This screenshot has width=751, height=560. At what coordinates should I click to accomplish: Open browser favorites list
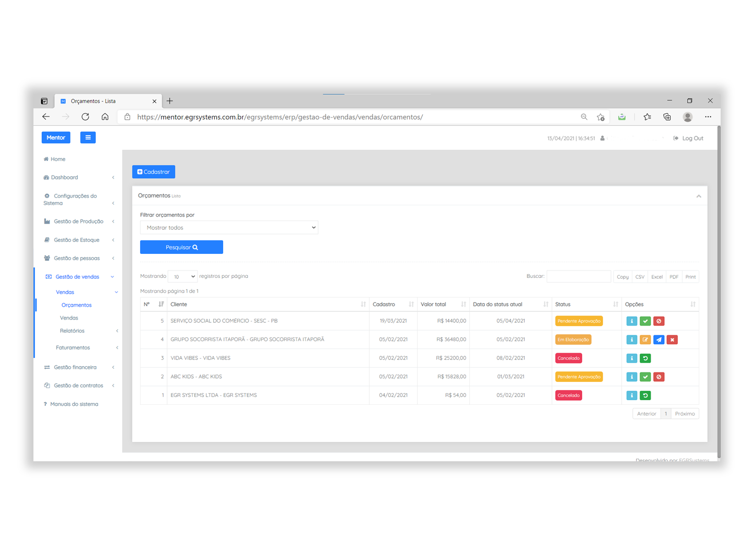tap(647, 117)
